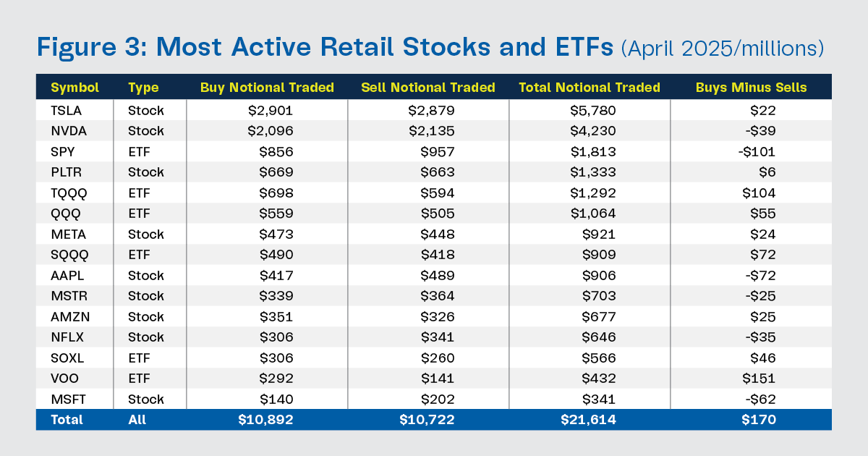Select the SPY symbol cell
Image resolution: width=868 pixels, height=456 pixels.
click(63, 152)
